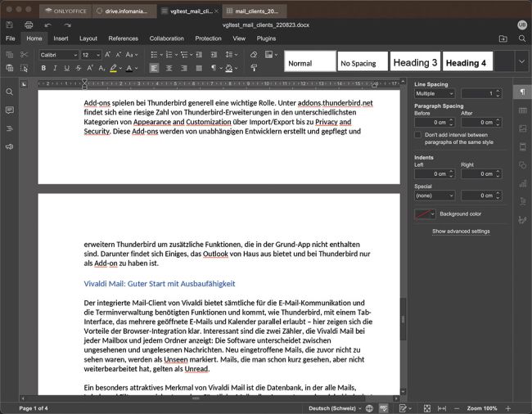This screenshot has height=414, width=532.
Task: Undo the last action
Action: click(x=47, y=25)
